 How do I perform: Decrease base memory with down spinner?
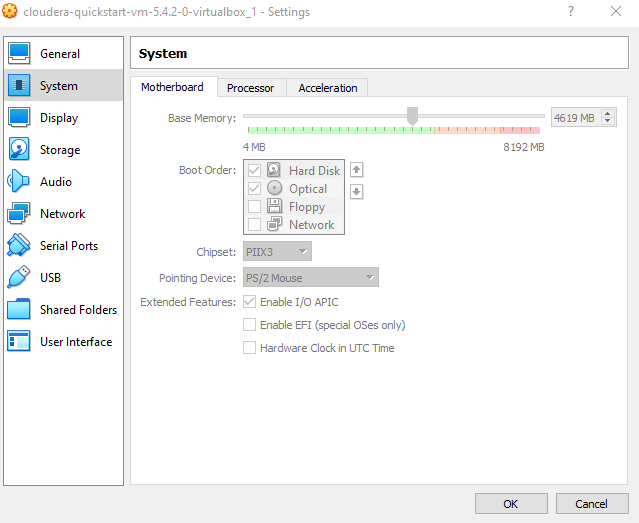pos(608,121)
